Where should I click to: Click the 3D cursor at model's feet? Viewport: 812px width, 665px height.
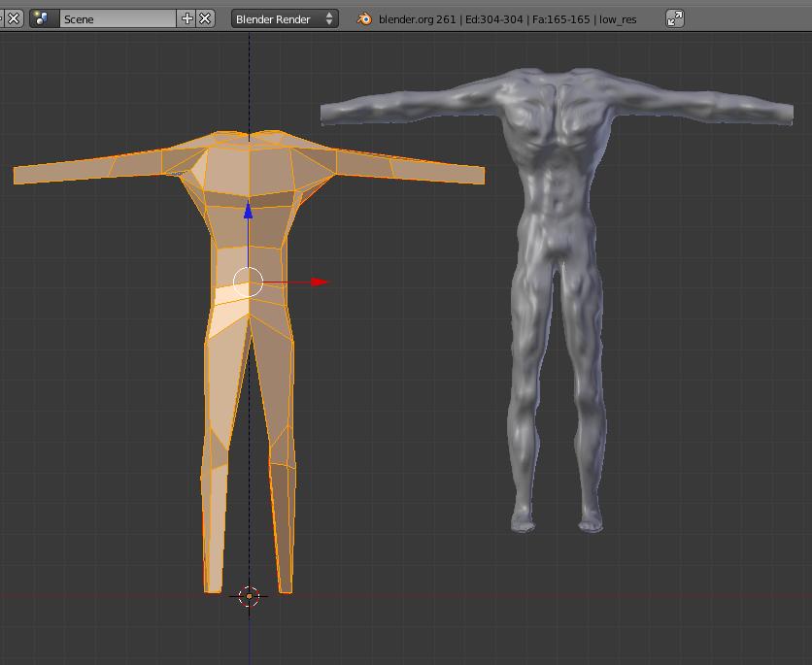249,596
